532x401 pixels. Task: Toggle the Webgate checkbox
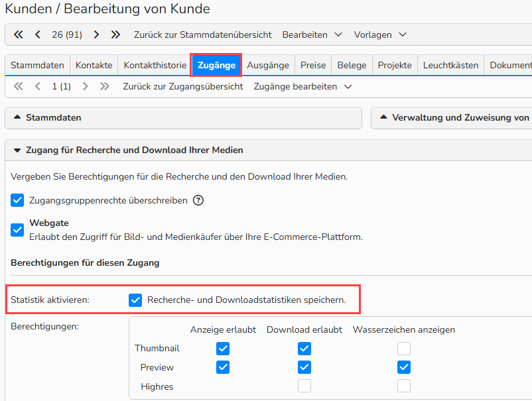(17, 230)
